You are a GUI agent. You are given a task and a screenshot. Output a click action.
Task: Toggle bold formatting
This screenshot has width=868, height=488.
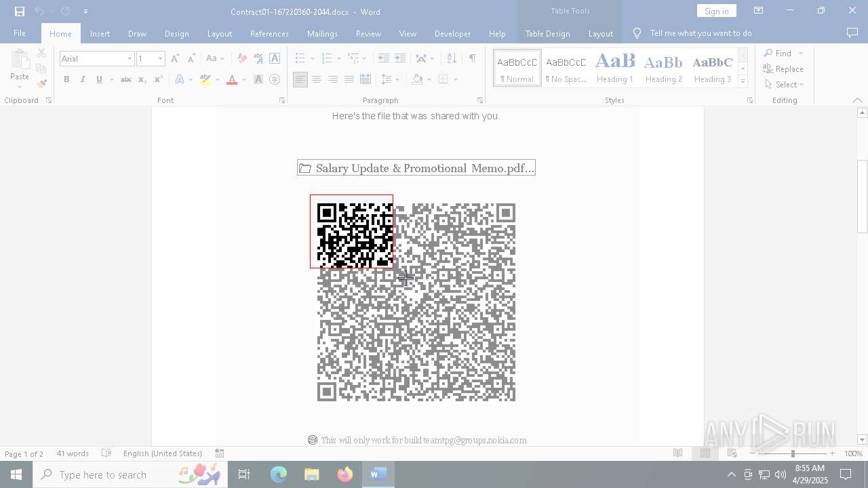(66, 79)
